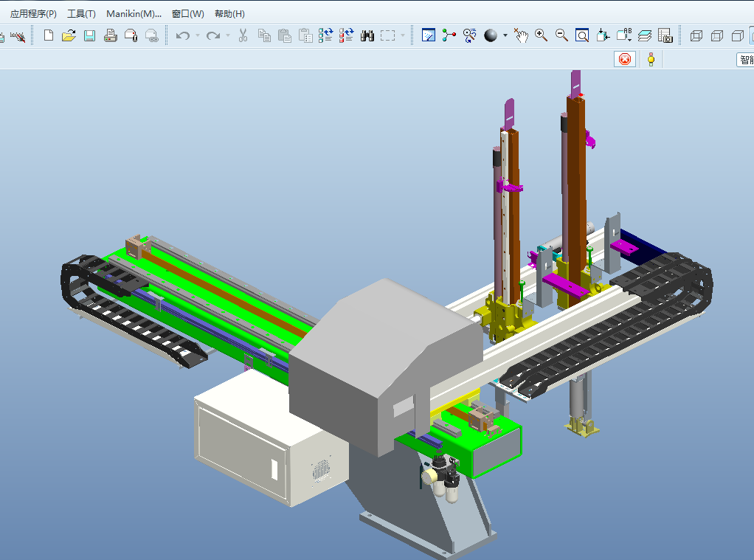754x560 pixels.
Task: Select No Hidden display style
Action: [738, 35]
